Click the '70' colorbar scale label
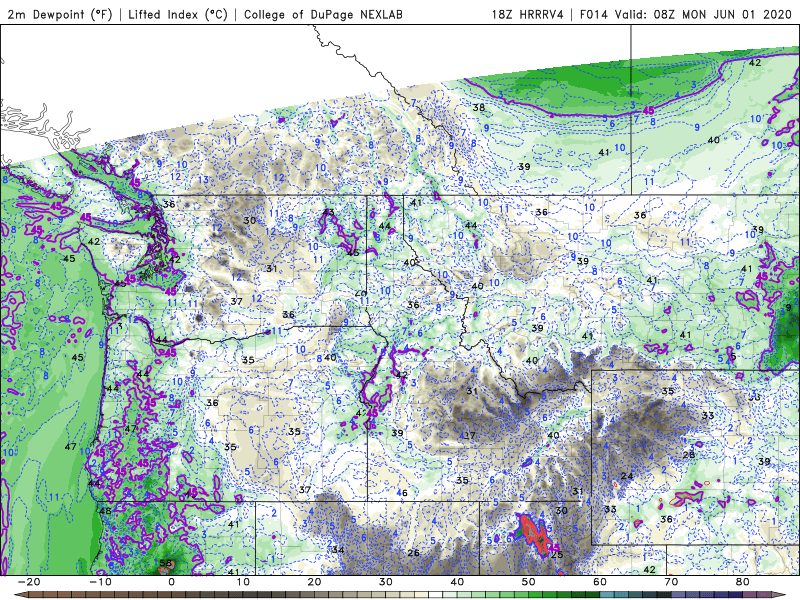This screenshot has width=800, height=600. [671, 582]
